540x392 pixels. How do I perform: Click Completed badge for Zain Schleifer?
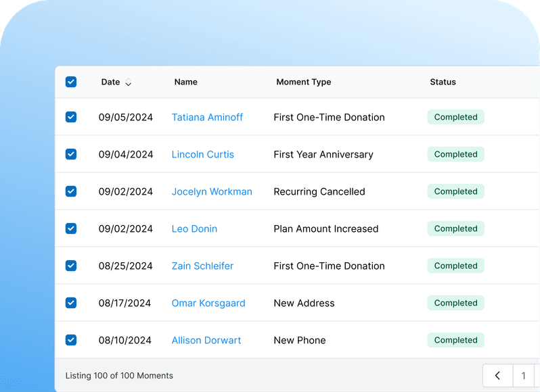click(455, 266)
